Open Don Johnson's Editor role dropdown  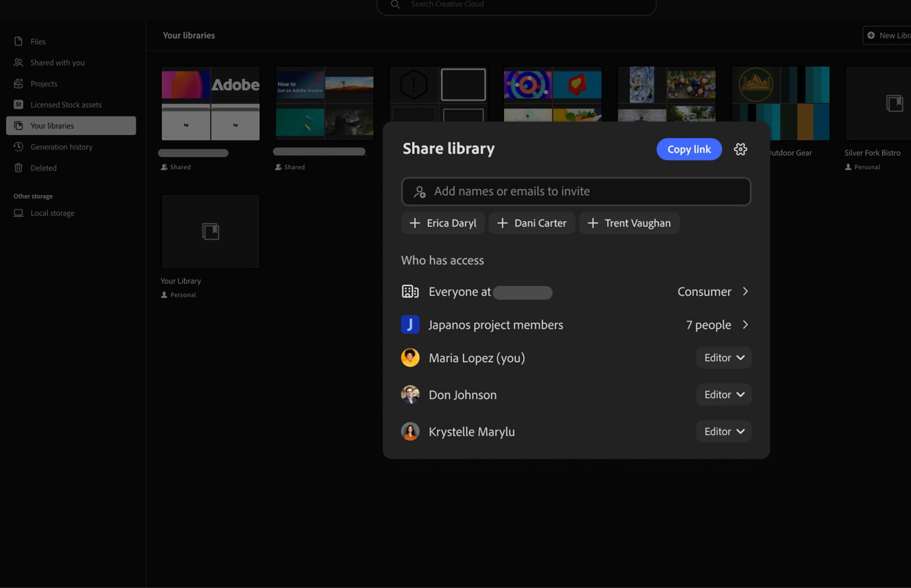(x=724, y=395)
